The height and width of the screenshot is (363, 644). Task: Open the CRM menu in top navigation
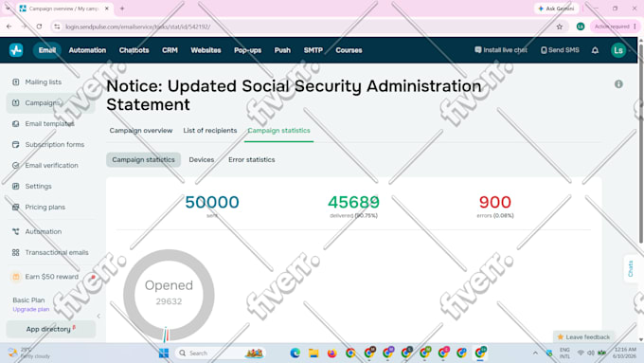(170, 50)
